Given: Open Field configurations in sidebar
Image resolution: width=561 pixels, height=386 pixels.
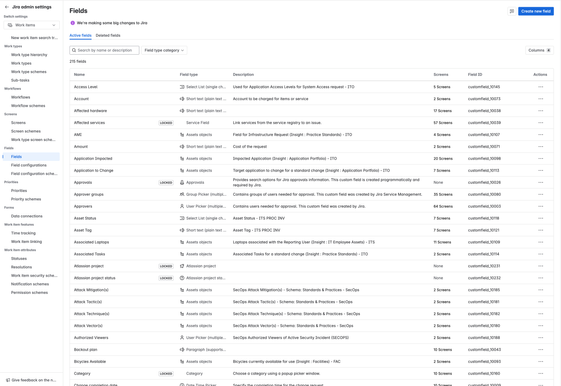Looking at the screenshot, I should [29, 165].
